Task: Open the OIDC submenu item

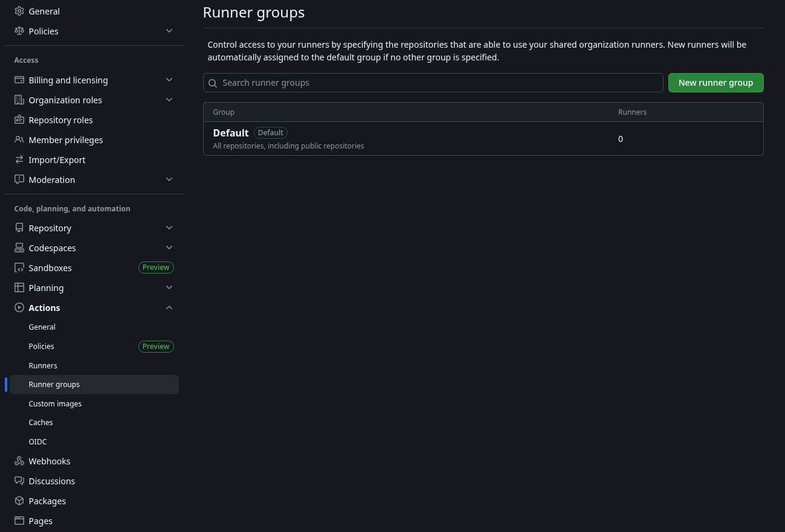Action: click(x=94, y=441)
